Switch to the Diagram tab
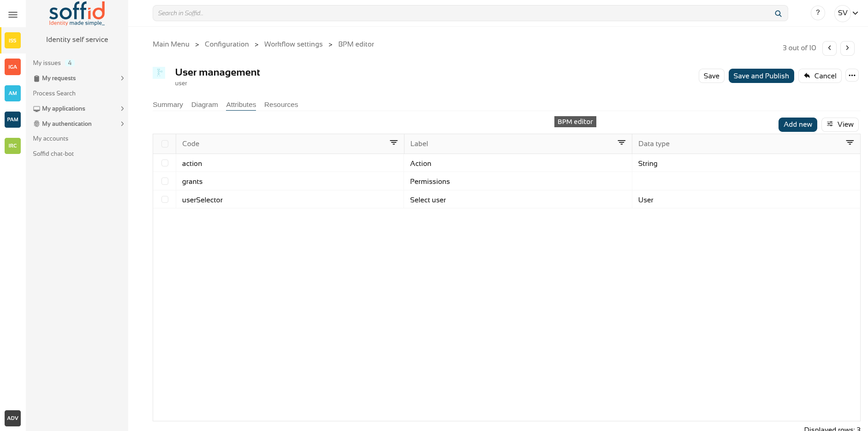Image resolution: width=868 pixels, height=431 pixels. coord(204,105)
